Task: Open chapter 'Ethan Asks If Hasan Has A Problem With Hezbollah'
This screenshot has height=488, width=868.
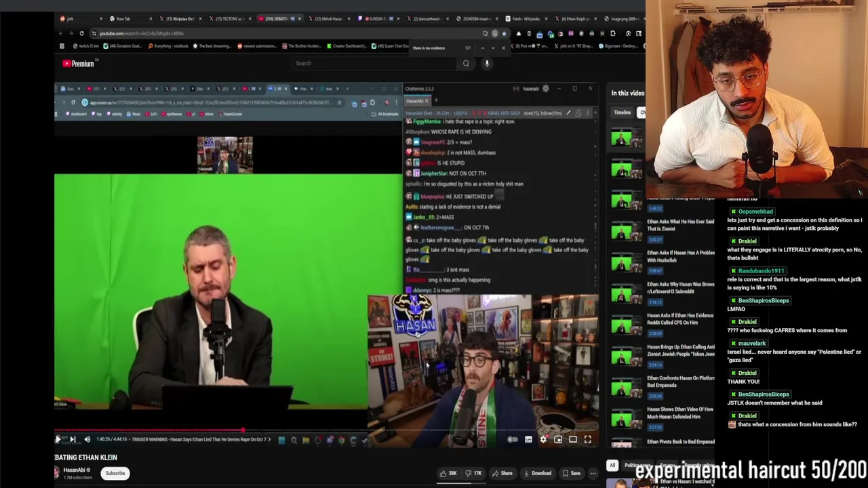Action: pyautogui.click(x=681, y=256)
